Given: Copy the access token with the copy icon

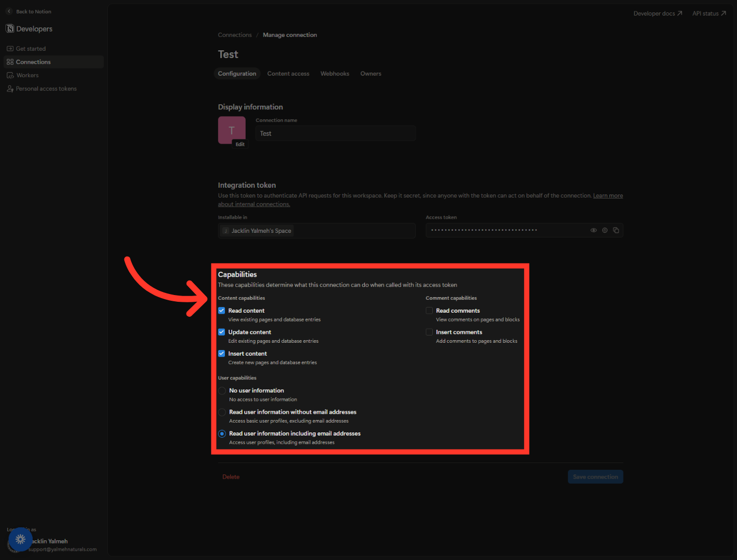Looking at the screenshot, I should click(616, 230).
